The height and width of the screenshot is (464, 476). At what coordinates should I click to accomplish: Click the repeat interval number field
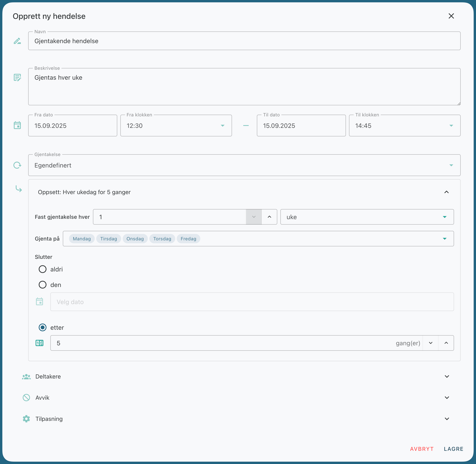click(170, 217)
